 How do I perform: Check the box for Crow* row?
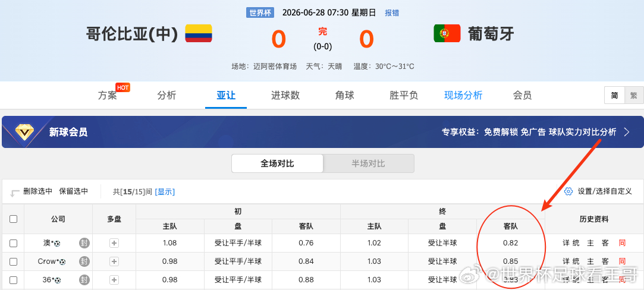click(x=14, y=261)
